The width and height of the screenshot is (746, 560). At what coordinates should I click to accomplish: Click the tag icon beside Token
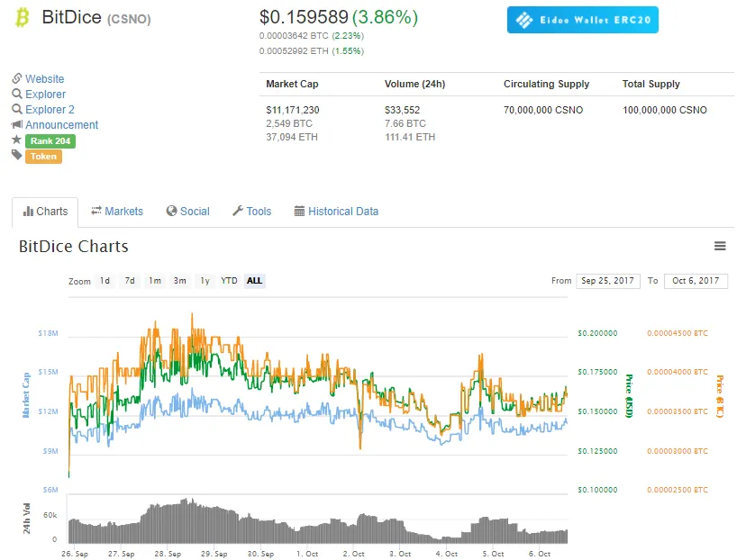[x=17, y=155]
